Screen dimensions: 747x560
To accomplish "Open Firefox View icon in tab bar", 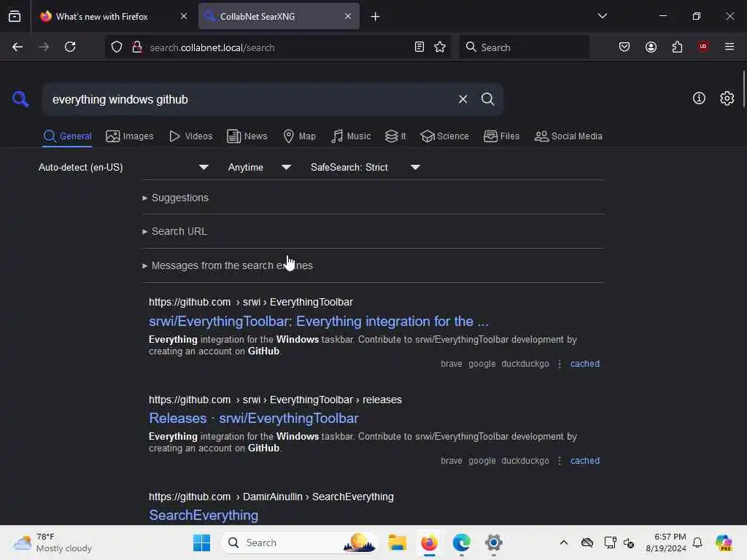I will point(15,17).
